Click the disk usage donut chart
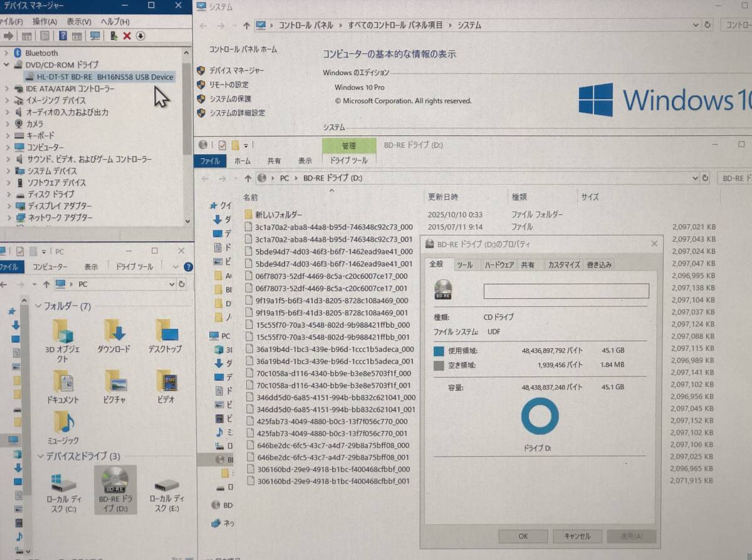This screenshot has height=560, width=752. 540,417
